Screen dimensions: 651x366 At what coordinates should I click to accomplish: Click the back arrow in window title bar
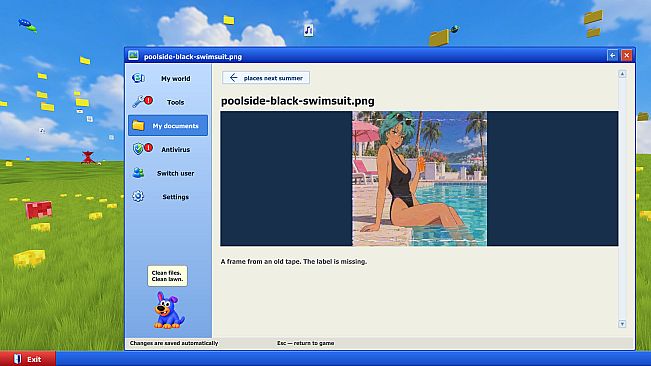coord(612,55)
